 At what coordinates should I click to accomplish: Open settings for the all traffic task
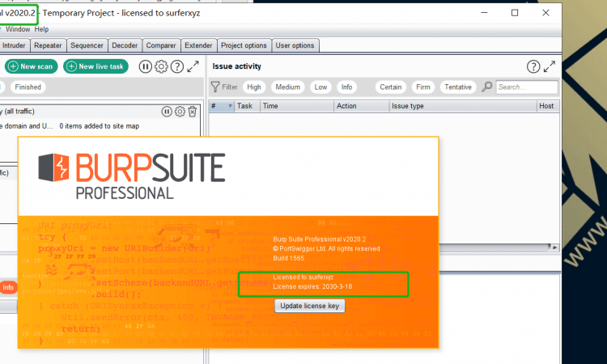180,112
